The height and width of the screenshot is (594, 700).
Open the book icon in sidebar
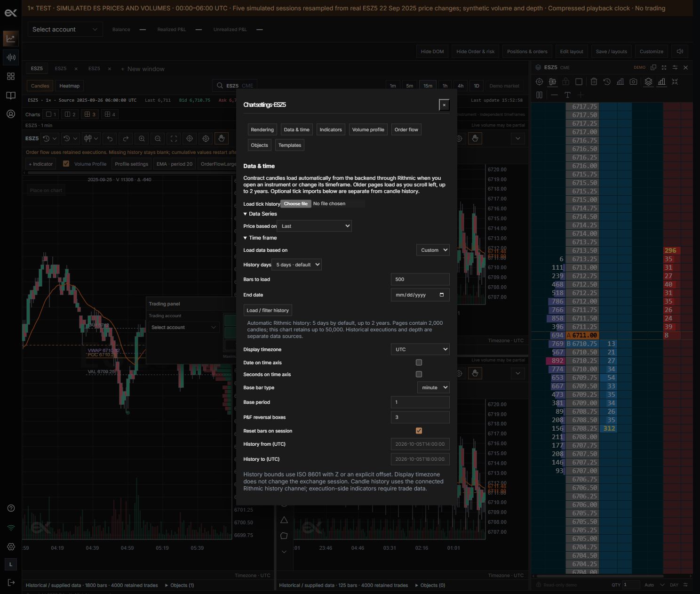click(11, 96)
